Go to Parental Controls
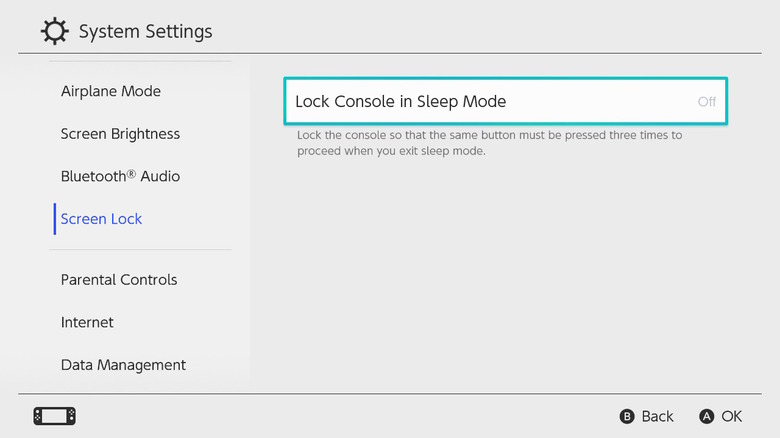 pyautogui.click(x=119, y=280)
